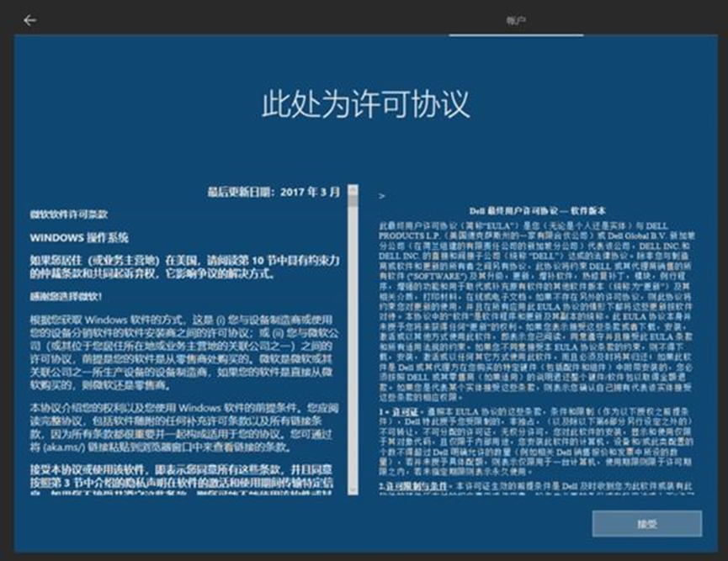Click the '>' marker above Dell EULA
This screenshot has width=728, height=561.
pyautogui.click(x=381, y=196)
